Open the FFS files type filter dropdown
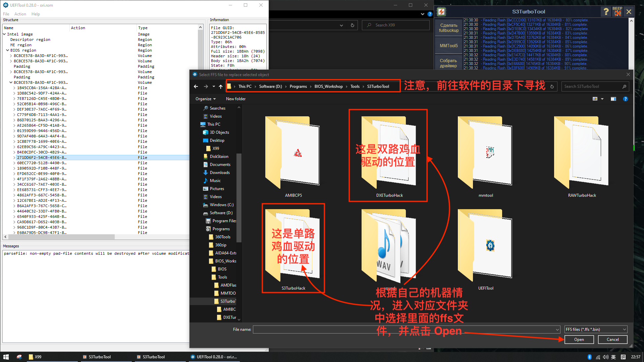 coord(596,329)
